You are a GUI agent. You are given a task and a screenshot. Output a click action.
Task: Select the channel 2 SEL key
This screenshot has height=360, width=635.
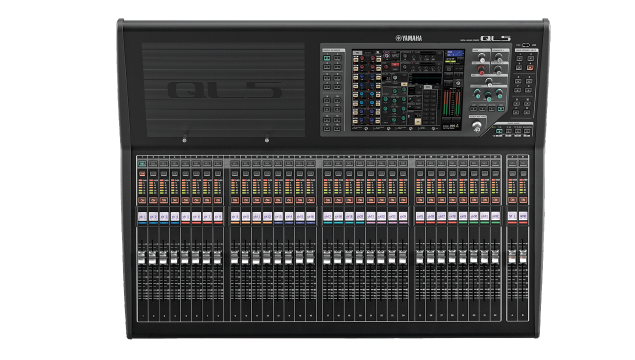click(153, 164)
